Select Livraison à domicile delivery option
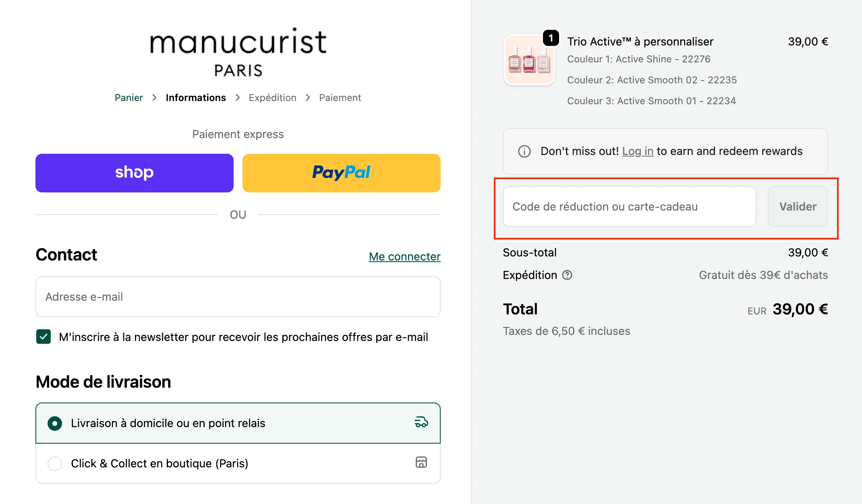This screenshot has width=862, height=504. click(55, 423)
